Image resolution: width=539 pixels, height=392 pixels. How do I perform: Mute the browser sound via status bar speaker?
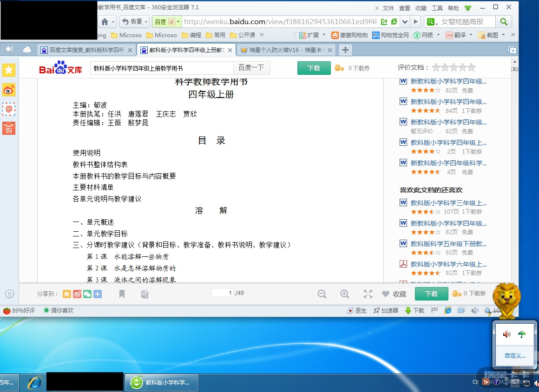474,311
